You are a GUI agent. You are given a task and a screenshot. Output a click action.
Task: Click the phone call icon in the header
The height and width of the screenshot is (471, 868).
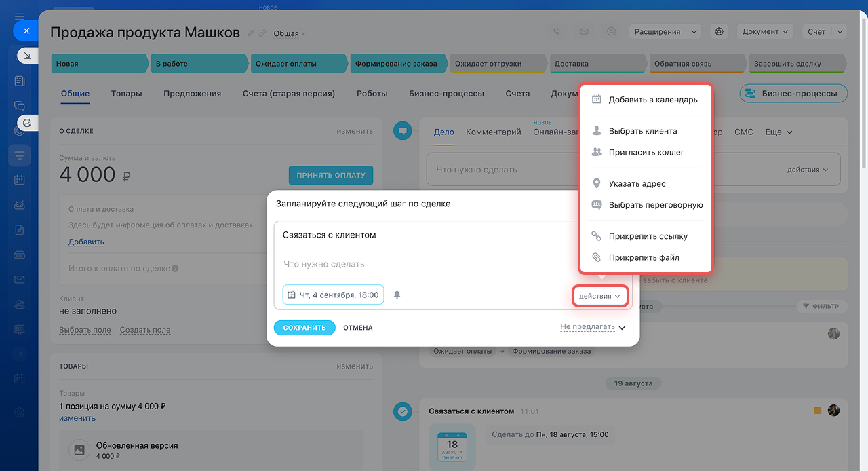(x=557, y=31)
